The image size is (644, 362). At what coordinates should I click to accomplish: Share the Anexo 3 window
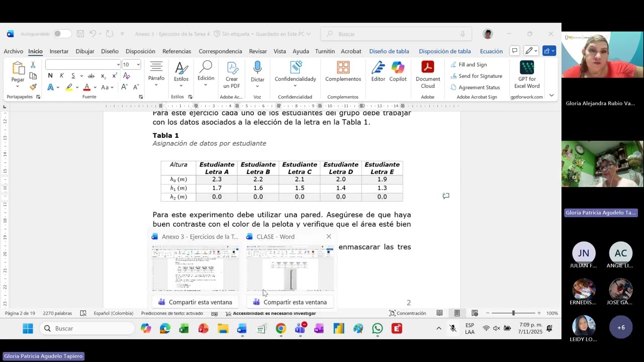[x=195, y=302]
